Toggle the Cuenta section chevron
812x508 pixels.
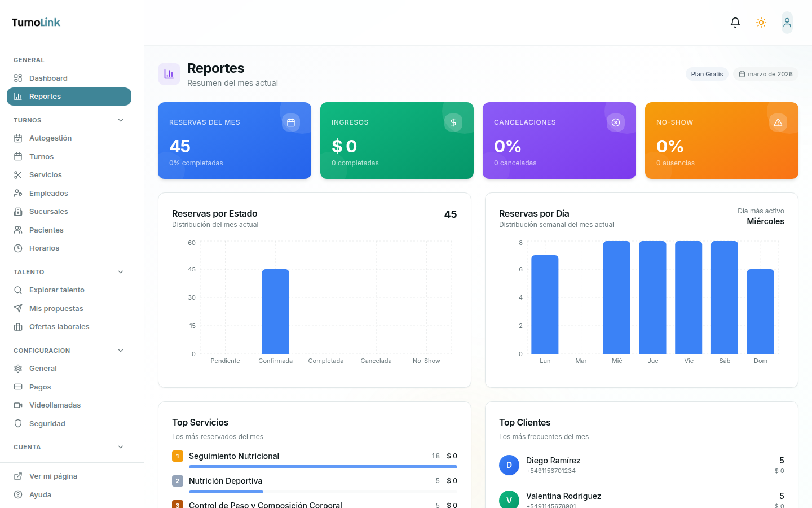click(x=121, y=447)
